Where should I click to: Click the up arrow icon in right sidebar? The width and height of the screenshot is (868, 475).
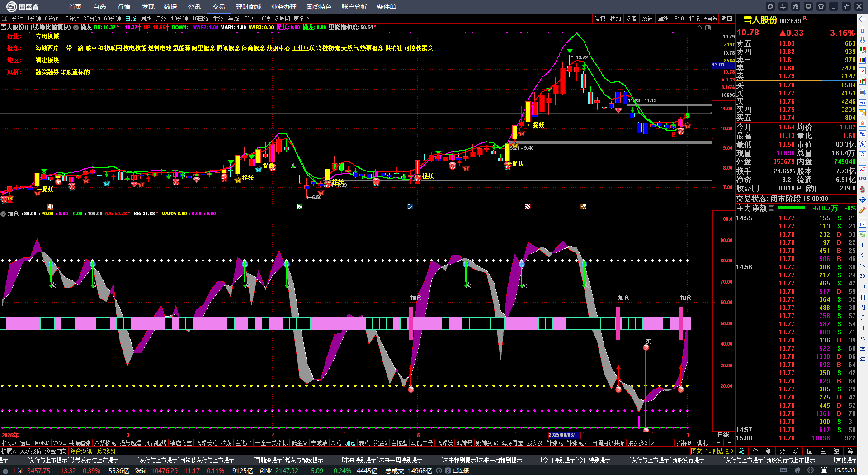(x=863, y=29)
